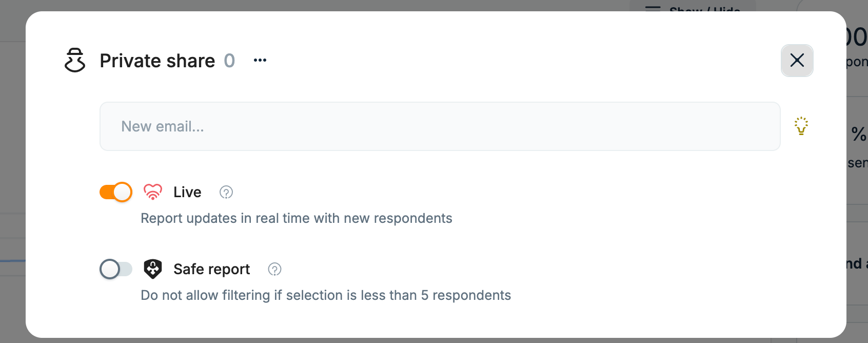
Task: Enable the Safe report toggle
Action: pyautogui.click(x=116, y=269)
